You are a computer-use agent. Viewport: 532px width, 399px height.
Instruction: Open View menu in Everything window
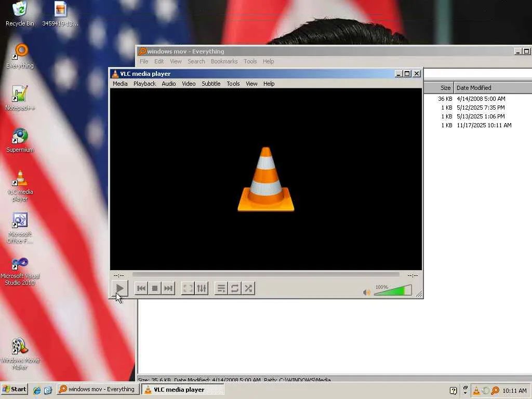point(176,61)
